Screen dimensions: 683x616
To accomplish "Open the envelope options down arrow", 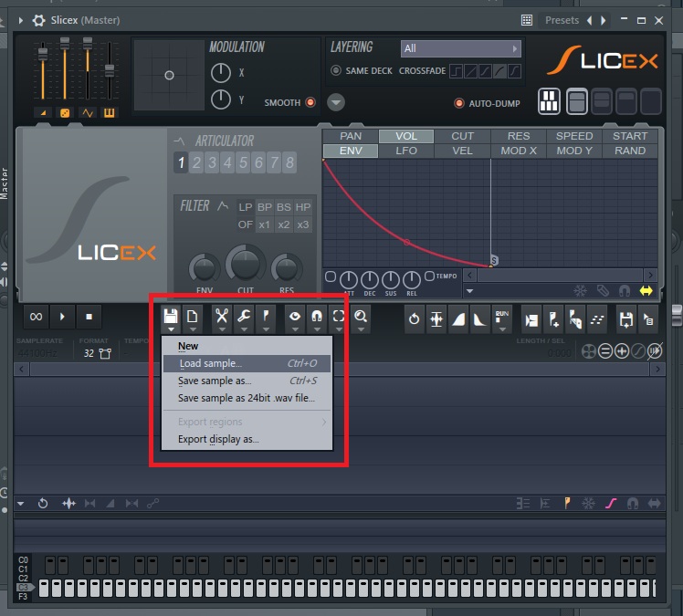I will [x=469, y=291].
